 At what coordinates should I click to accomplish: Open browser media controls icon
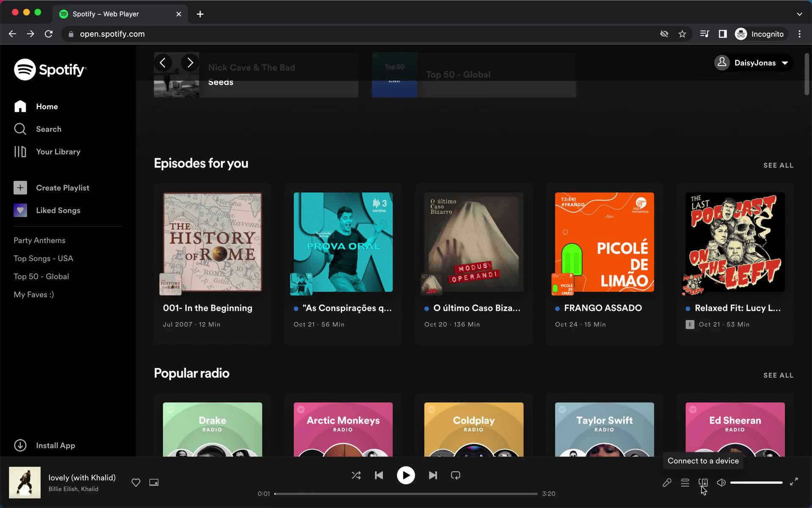(x=705, y=34)
